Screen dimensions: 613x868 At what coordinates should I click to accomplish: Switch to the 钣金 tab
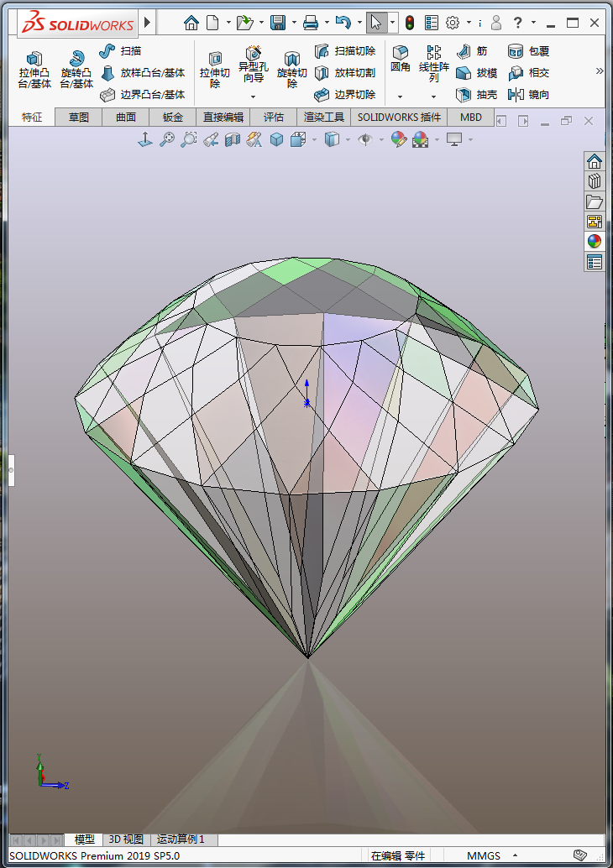tap(173, 118)
